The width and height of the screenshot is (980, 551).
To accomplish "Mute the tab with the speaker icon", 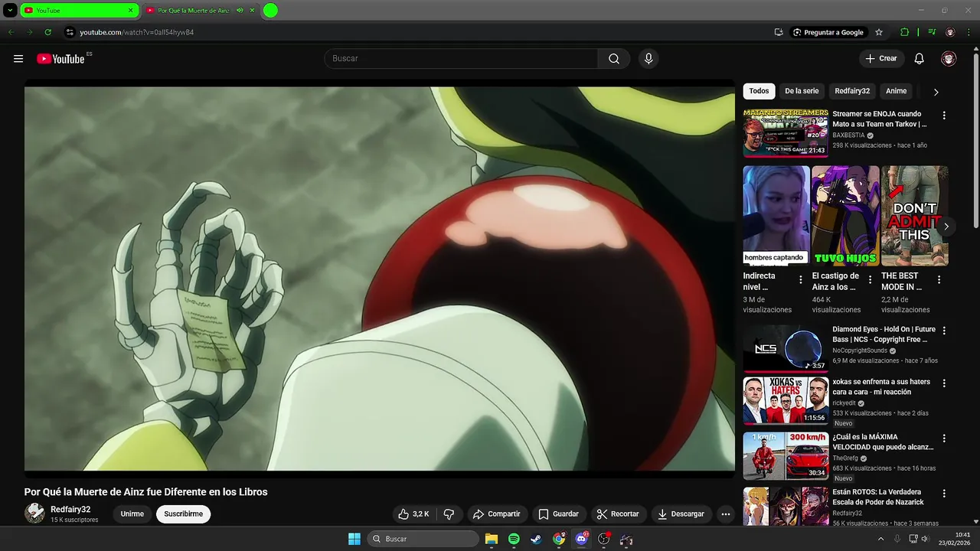I will point(240,11).
